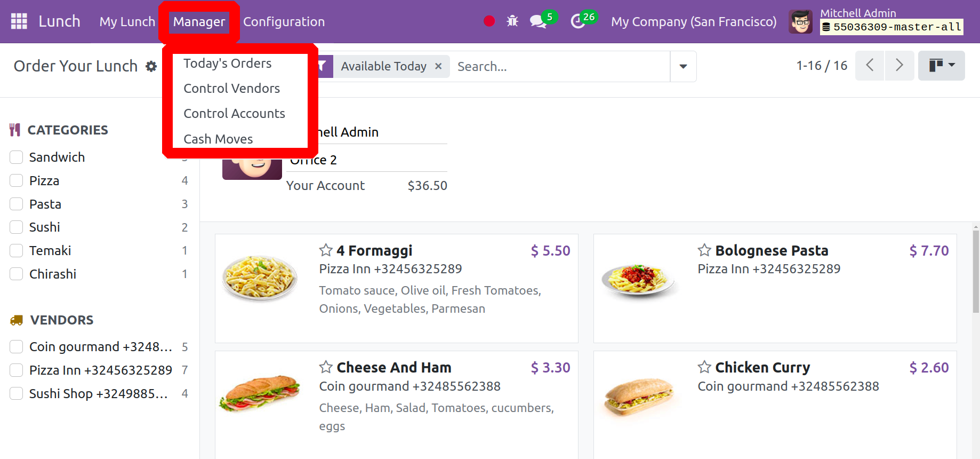Go to next page arrow button

point(899,66)
